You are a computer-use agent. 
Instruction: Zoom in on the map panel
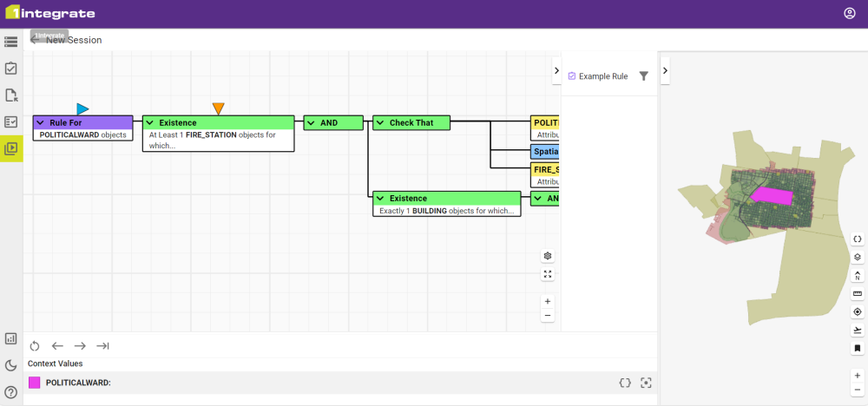click(x=857, y=376)
